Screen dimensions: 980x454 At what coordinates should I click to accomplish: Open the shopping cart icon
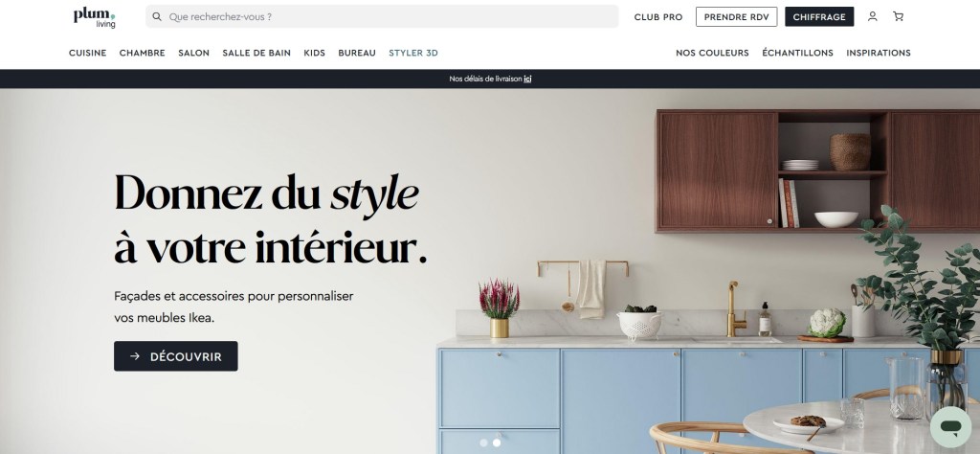coord(898,17)
